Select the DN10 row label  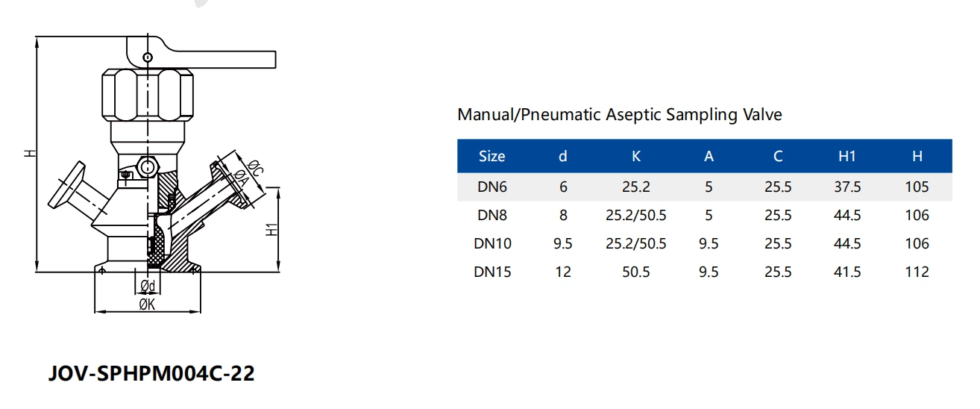[492, 243]
